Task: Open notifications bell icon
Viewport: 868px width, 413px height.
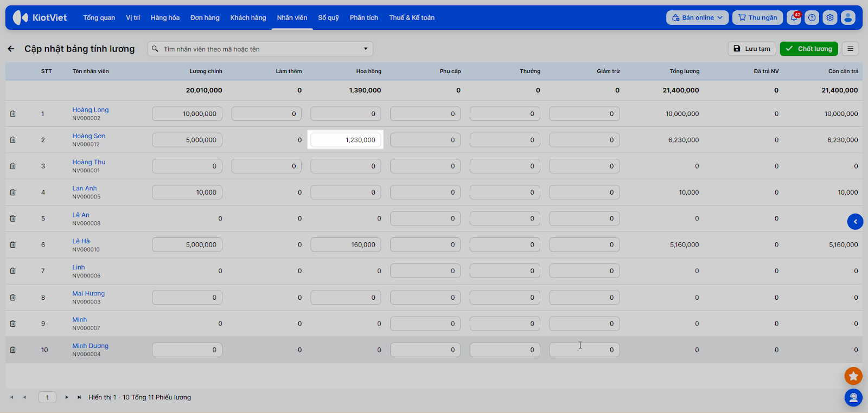Action: [x=794, y=18]
